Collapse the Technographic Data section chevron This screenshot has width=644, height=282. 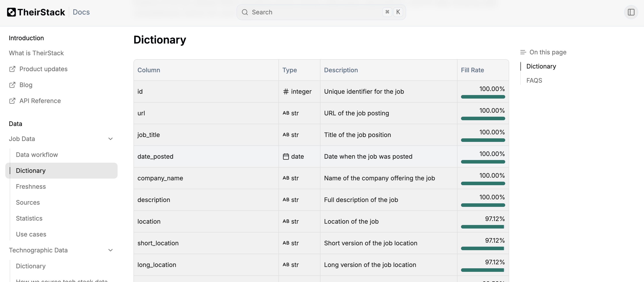pos(110,250)
